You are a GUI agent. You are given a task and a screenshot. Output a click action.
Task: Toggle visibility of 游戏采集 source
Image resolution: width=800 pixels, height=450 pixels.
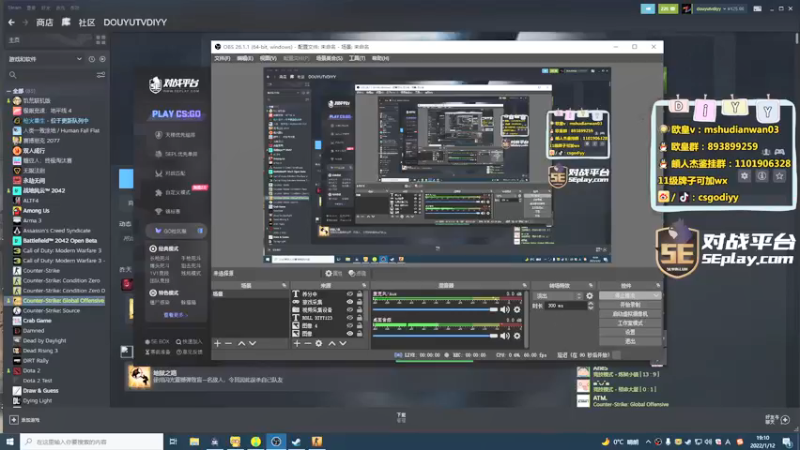click(350, 302)
